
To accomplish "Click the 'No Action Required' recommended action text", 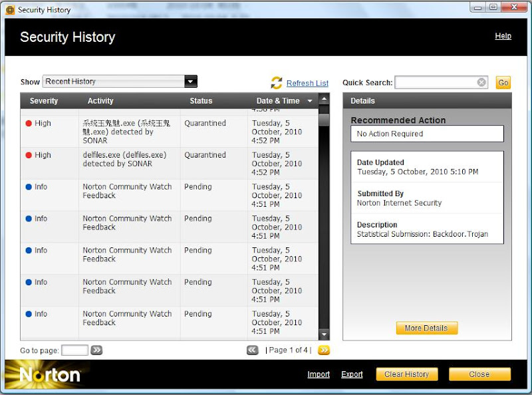I will click(x=390, y=134).
